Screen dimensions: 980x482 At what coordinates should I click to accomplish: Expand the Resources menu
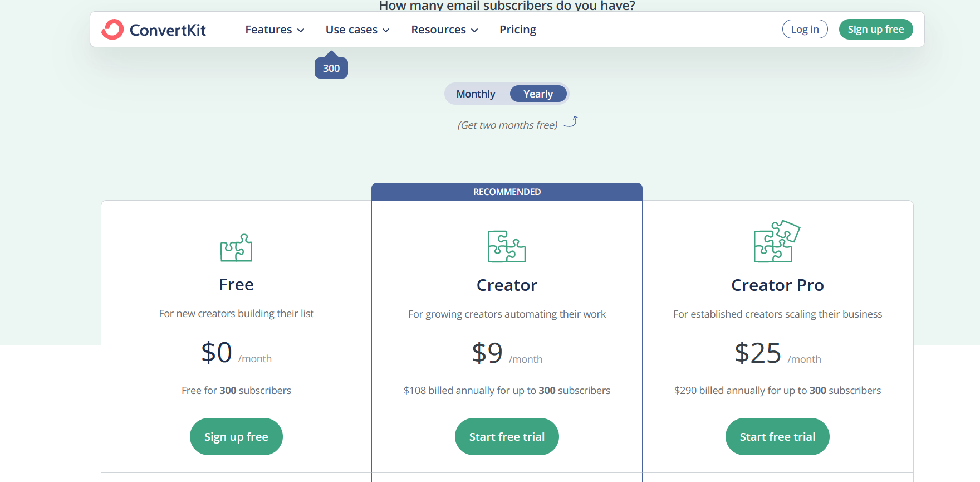[x=444, y=30]
